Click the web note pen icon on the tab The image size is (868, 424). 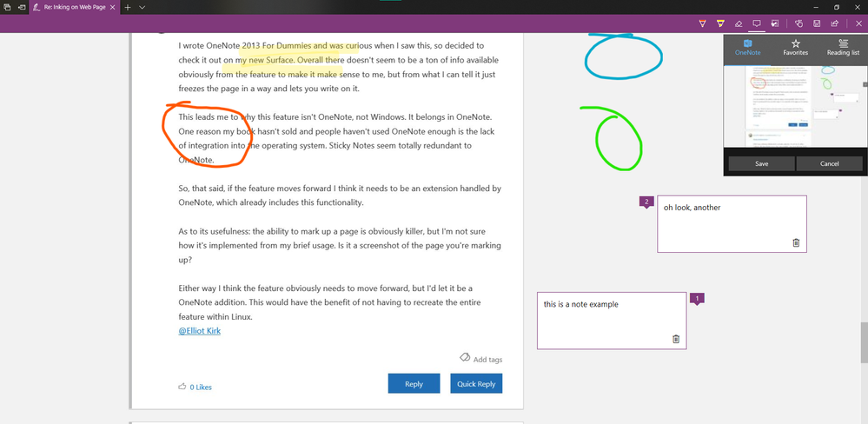36,7
